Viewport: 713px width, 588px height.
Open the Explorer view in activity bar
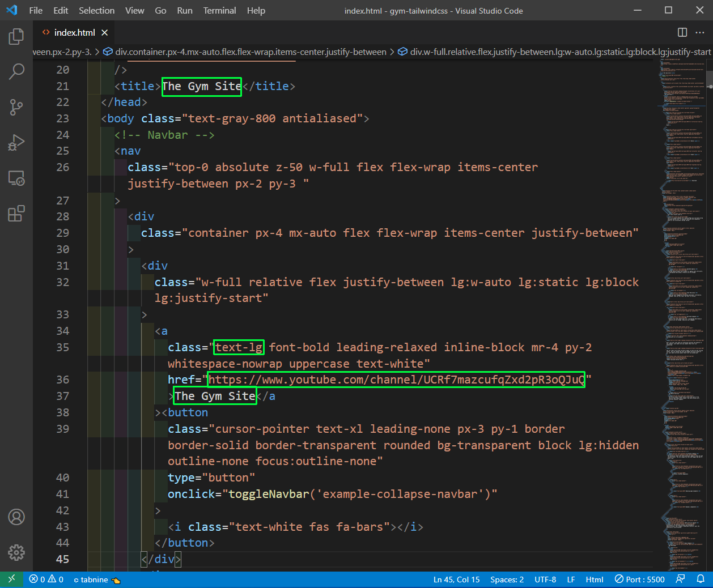16,37
